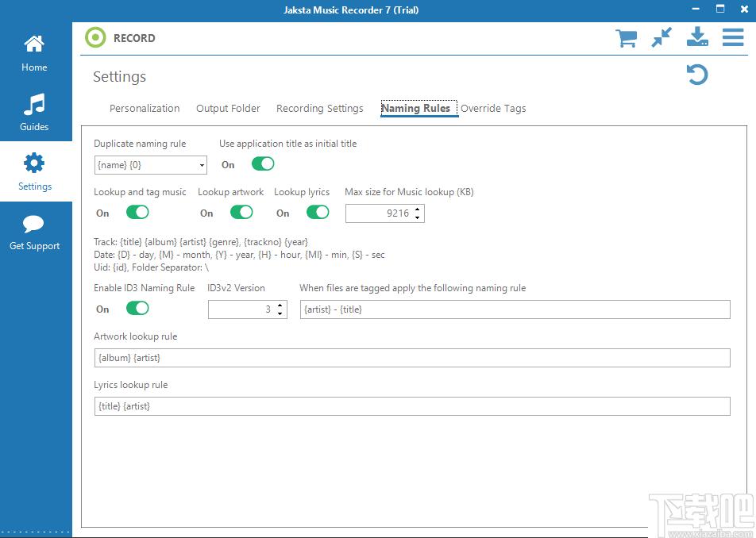Select the Output Folder tab

pos(228,109)
